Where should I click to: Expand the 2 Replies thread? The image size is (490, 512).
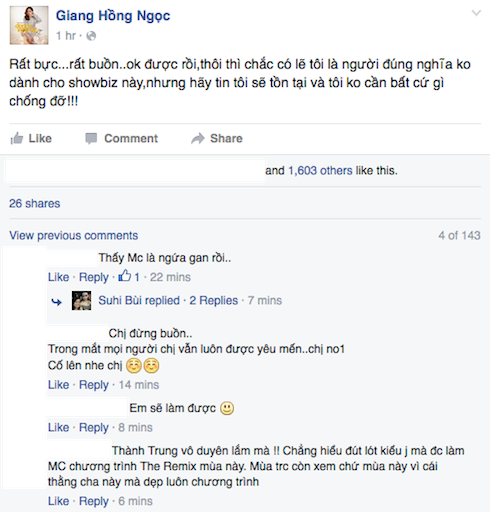214,300
